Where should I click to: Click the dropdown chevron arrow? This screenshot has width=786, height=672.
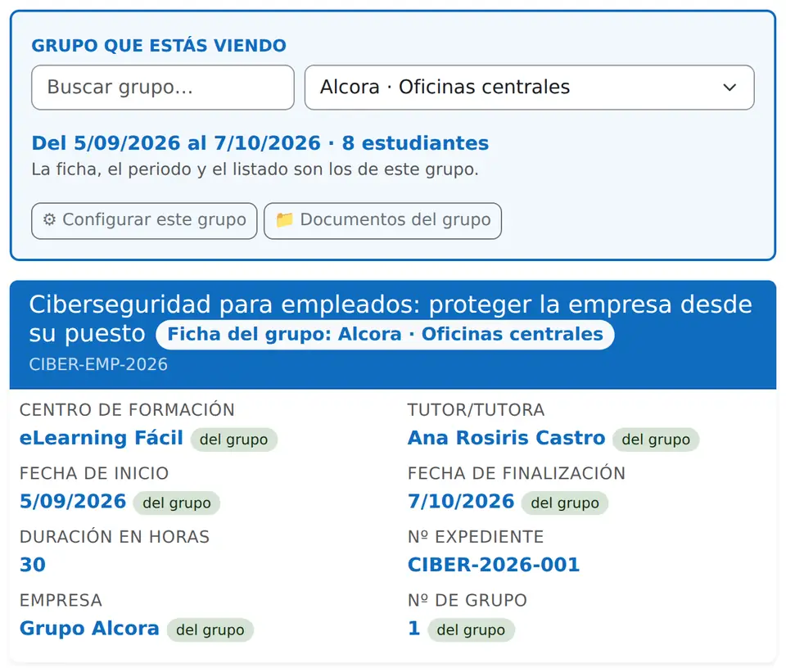click(730, 88)
